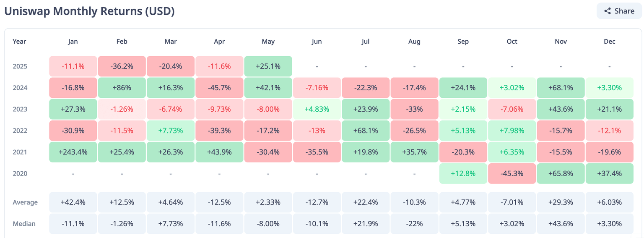The height and width of the screenshot is (238, 644).
Task: Click the Median row label
Action: [24, 224]
